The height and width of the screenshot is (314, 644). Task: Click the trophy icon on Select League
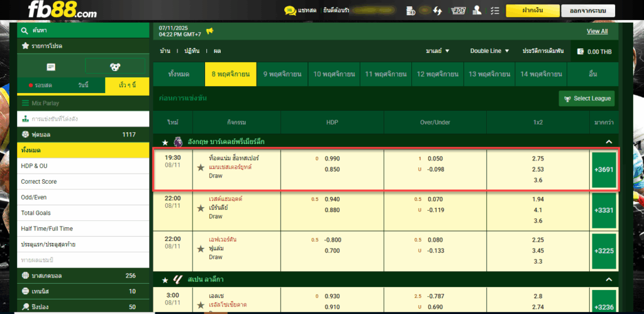point(567,99)
